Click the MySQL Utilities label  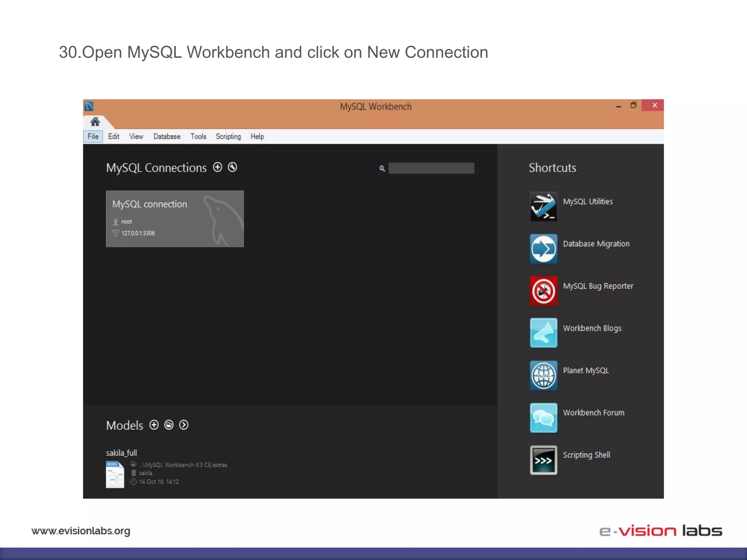[588, 202]
